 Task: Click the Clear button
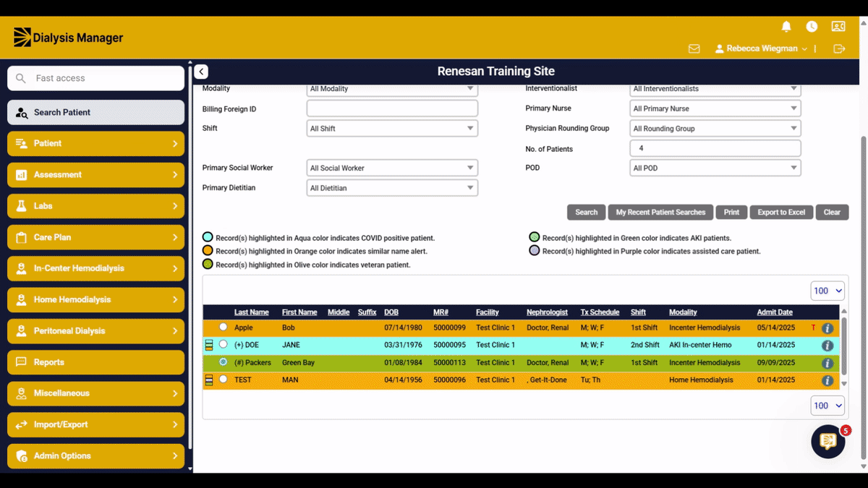click(832, 213)
